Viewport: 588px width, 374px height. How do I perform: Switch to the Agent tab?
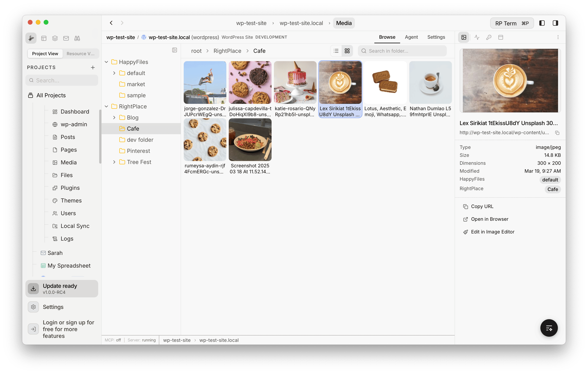(411, 37)
